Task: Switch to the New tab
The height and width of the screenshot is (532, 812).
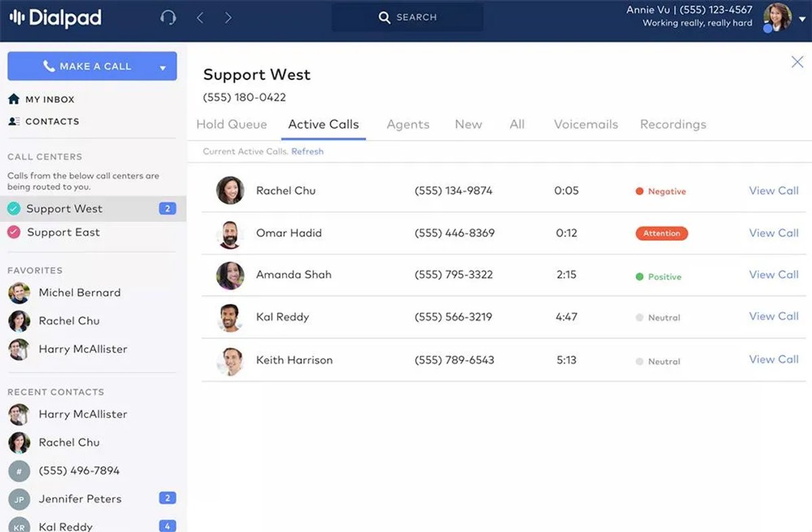Action: pyautogui.click(x=468, y=125)
